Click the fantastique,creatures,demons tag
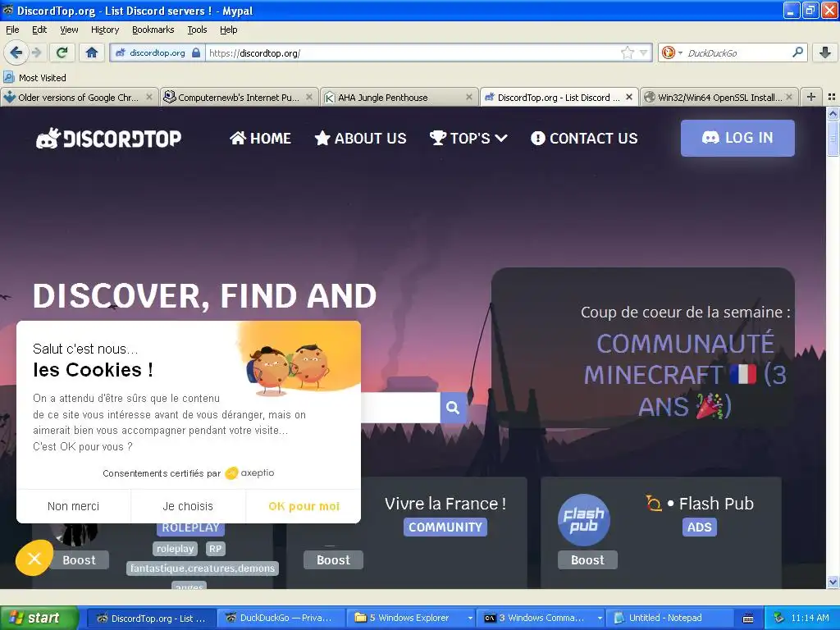The width and height of the screenshot is (840, 630). pos(203,568)
